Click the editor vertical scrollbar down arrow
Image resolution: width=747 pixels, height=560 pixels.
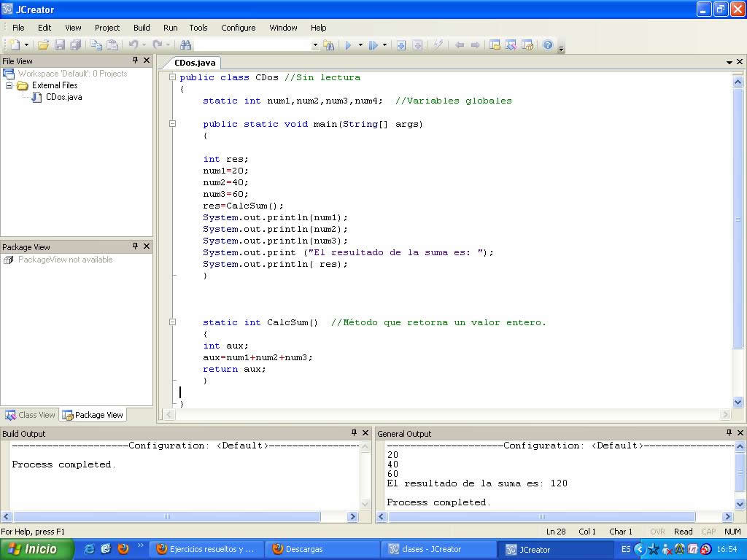pyautogui.click(x=738, y=402)
